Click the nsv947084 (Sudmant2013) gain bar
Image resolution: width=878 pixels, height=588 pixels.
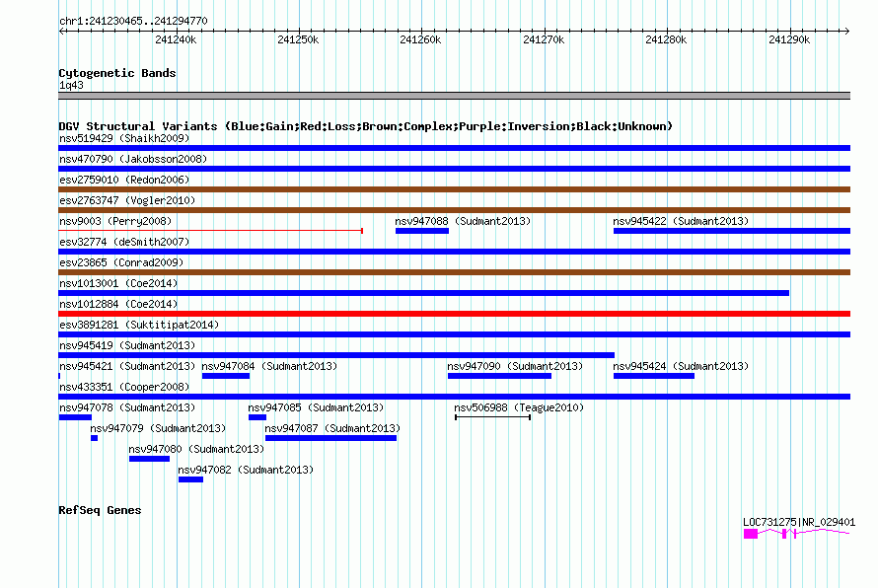226,376
